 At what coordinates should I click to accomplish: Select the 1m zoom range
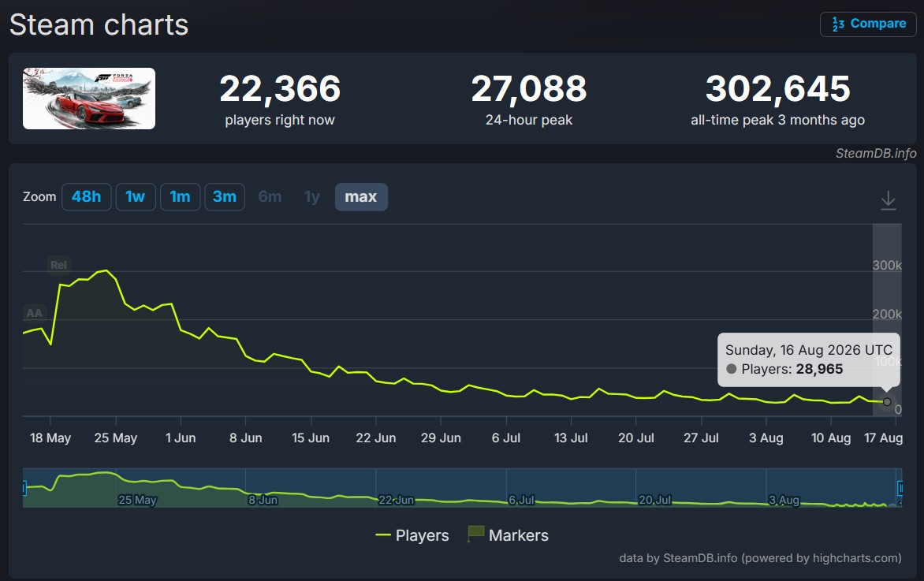(180, 197)
